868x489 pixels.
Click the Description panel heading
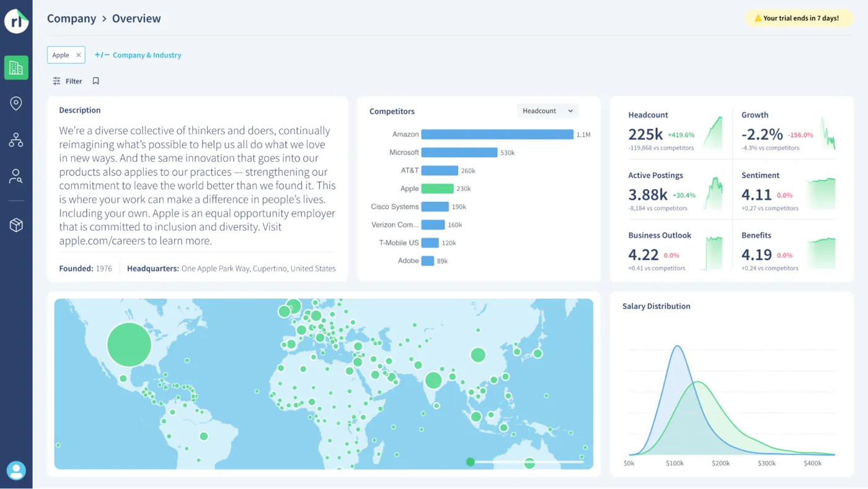click(x=80, y=110)
